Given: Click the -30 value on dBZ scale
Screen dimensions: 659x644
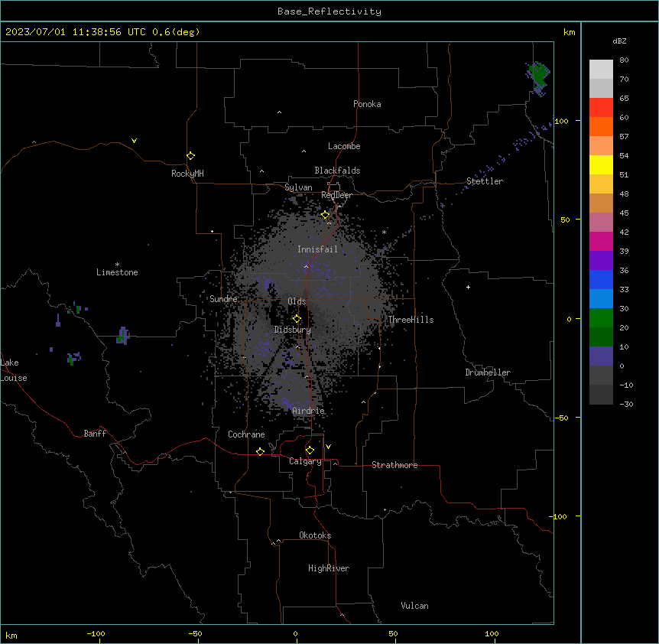Looking at the screenshot, I should [626, 405].
